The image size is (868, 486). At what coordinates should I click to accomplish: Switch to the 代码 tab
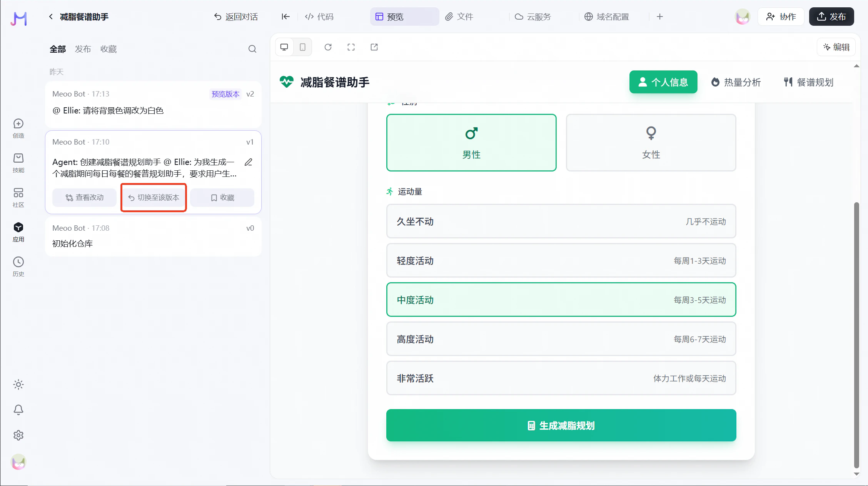pyautogui.click(x=319, y=17)
